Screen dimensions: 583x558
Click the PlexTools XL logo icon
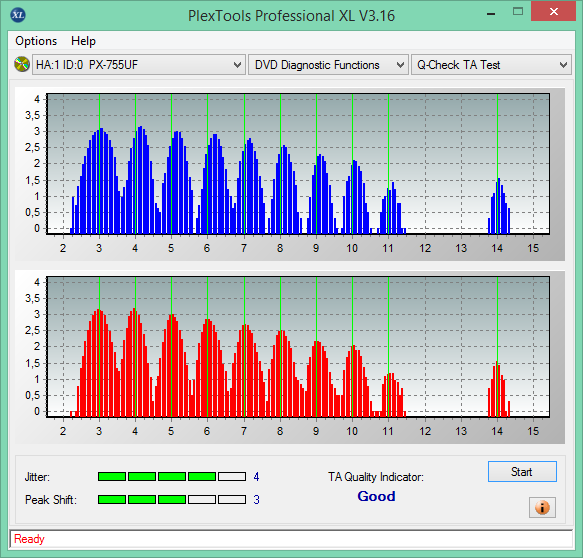[x=17, y=15]
